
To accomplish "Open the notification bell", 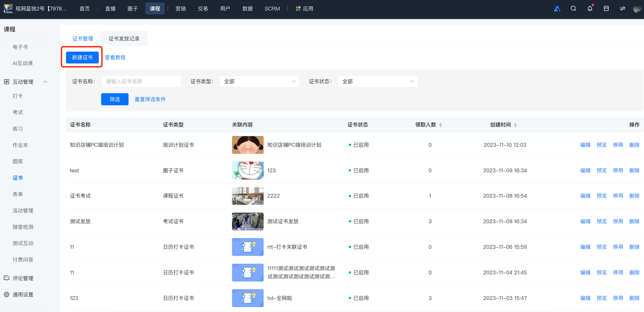I will click(x=590, y=9).
